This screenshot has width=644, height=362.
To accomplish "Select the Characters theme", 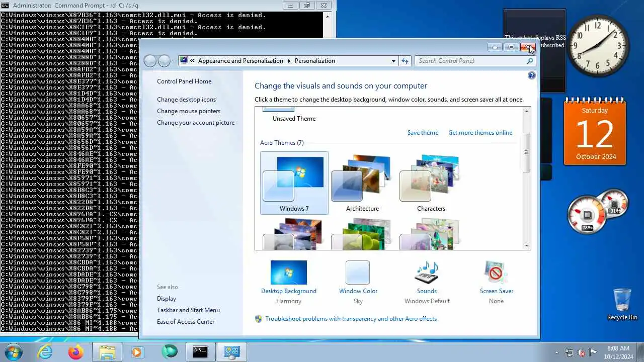I will click(431, 183).
